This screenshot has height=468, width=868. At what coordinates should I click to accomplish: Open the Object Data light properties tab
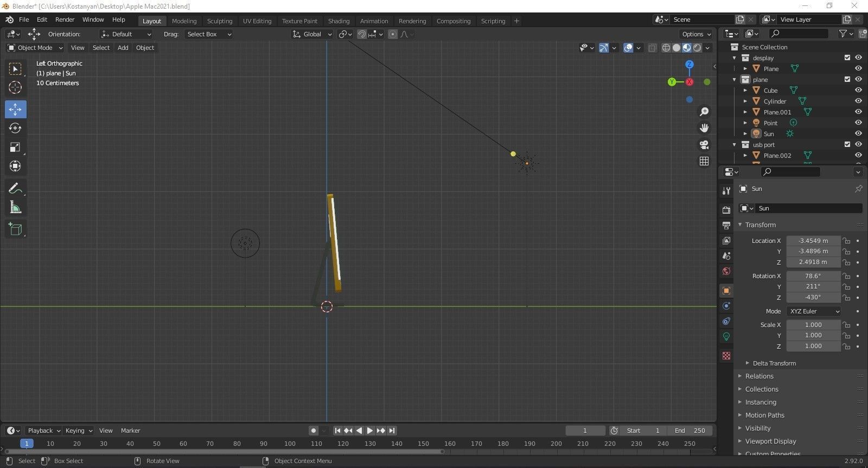click(x=726, y=336)
